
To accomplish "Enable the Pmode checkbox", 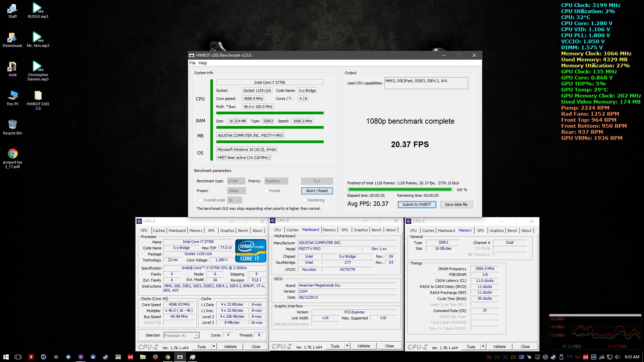I will [x=266, y=191].
